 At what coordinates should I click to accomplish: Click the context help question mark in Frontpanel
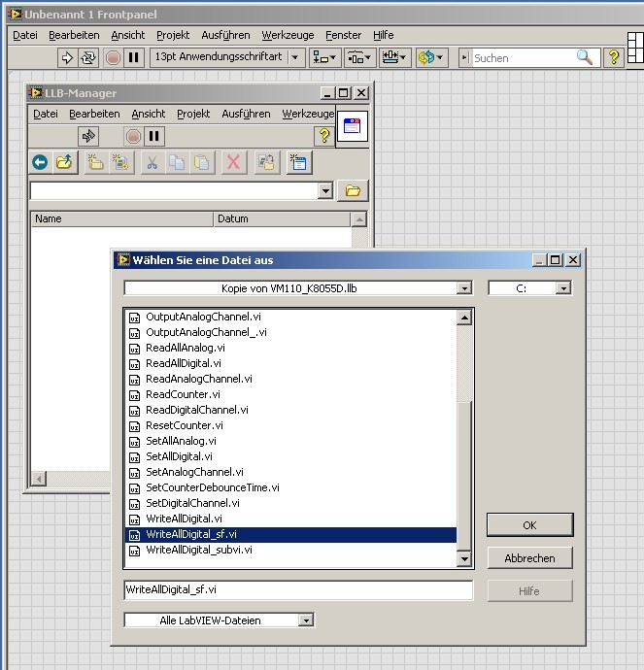point(614,57)
